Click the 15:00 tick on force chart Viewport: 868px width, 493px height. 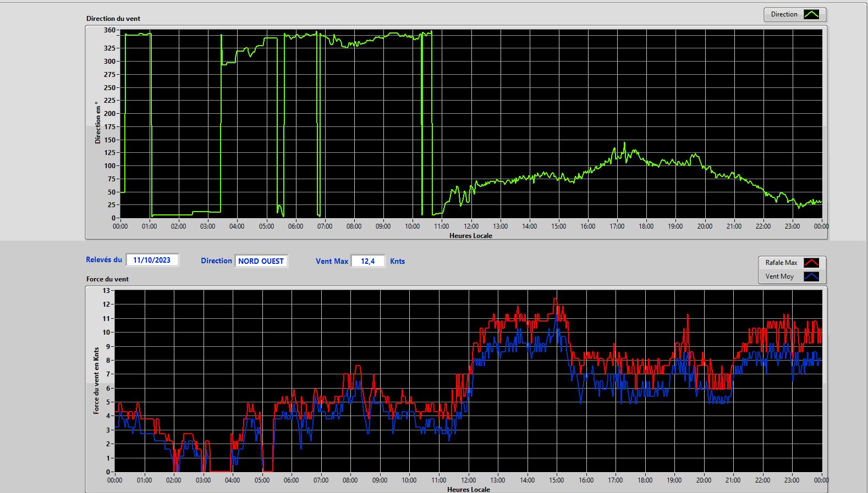(x=557, y=480)
